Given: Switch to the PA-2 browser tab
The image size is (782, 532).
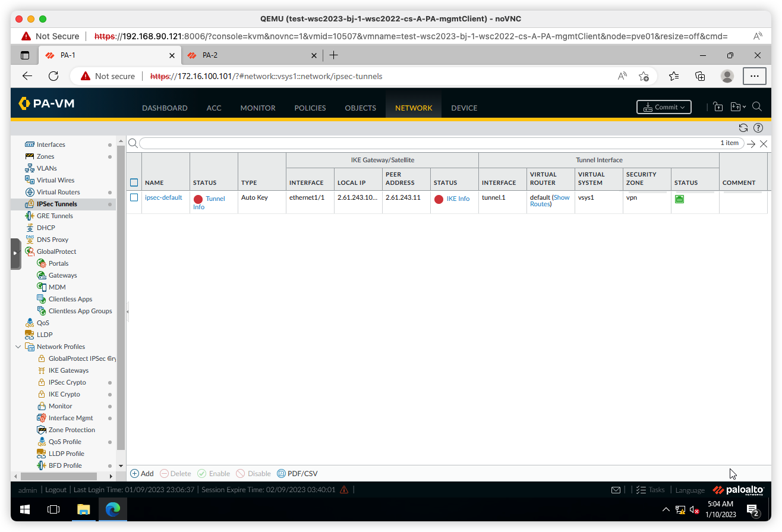Looking at the screenshot, I should (x=252, y=55).
